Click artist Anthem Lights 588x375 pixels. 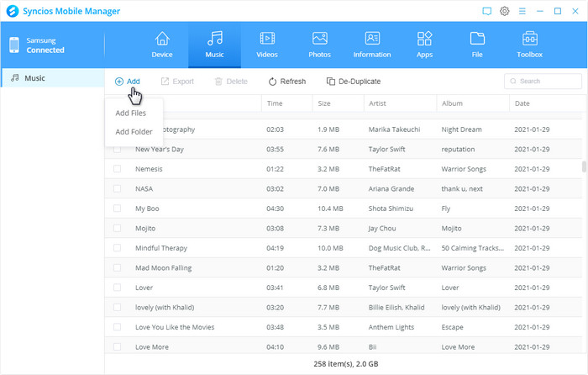[x=391, y=327]
